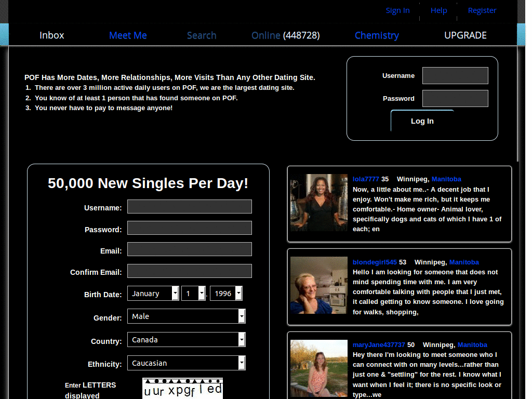Click the Username registration field
The width and height of the screenshot is (532, 399).
point(189,206)
